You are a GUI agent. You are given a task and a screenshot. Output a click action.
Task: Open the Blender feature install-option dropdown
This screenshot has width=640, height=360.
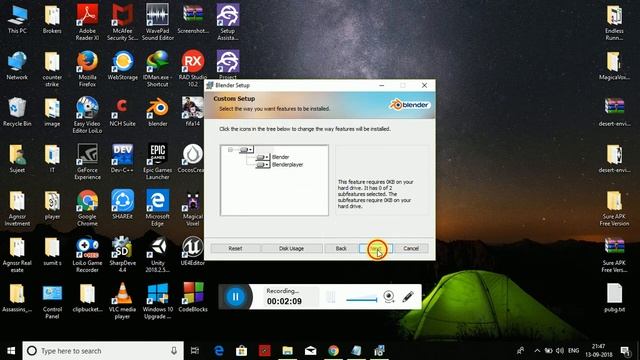coord(262,157)
